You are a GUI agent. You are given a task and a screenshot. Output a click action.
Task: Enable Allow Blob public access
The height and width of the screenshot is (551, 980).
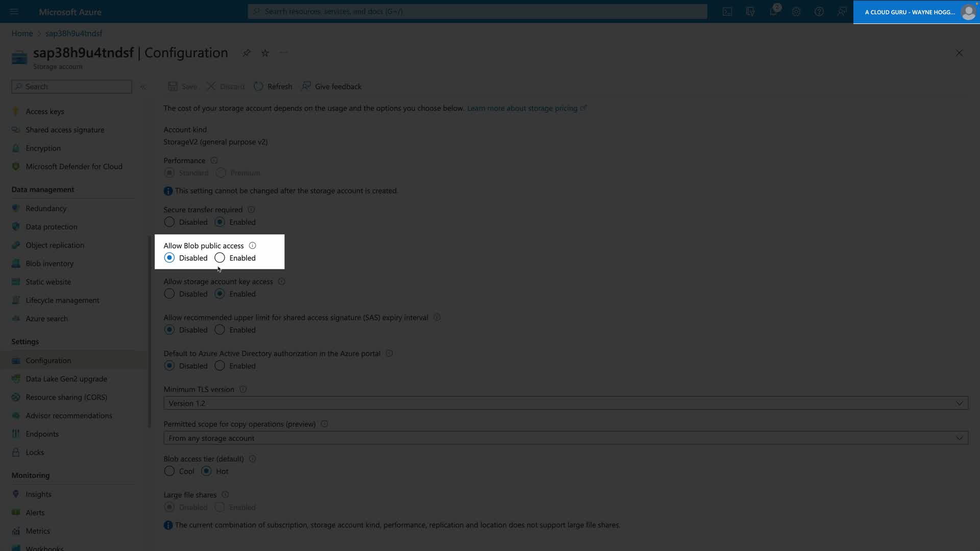(219, 258)
